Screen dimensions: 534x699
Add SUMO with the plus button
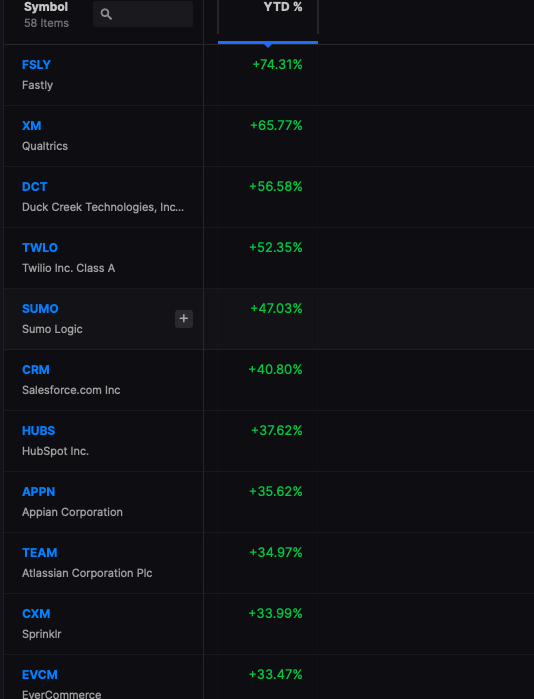coord(184,319)
